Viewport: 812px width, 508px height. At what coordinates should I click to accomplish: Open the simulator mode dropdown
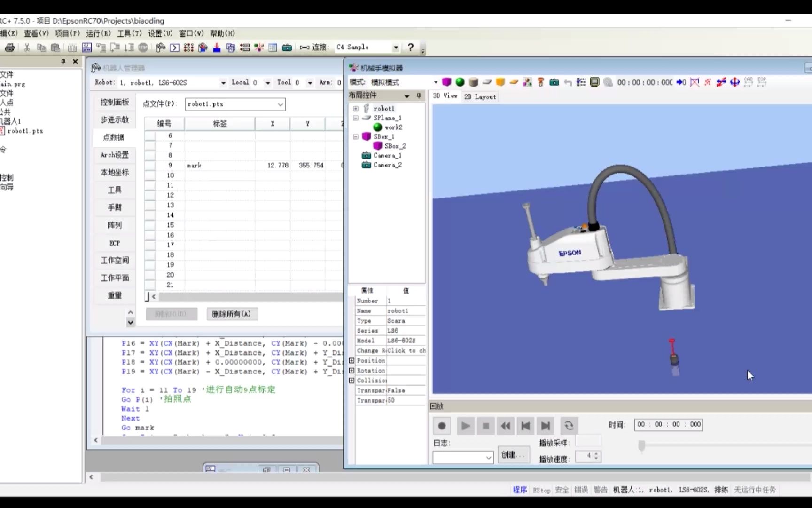point(436,82)
